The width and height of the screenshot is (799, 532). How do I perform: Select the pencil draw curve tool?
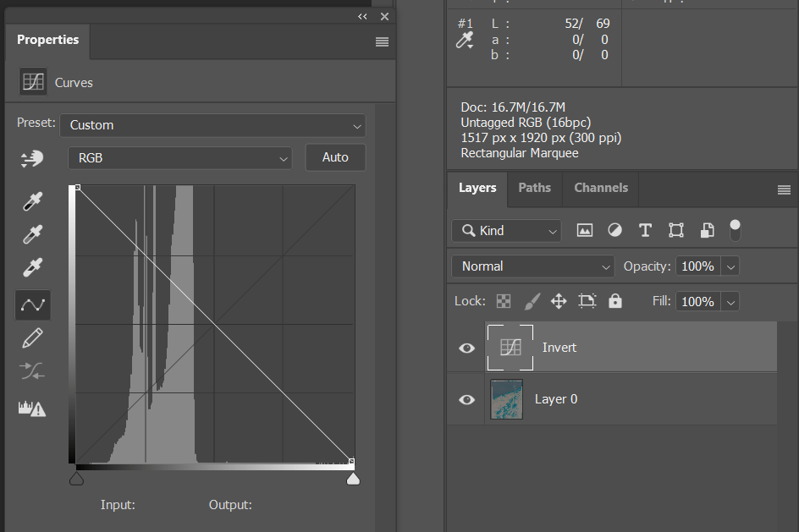pos(32,338)
